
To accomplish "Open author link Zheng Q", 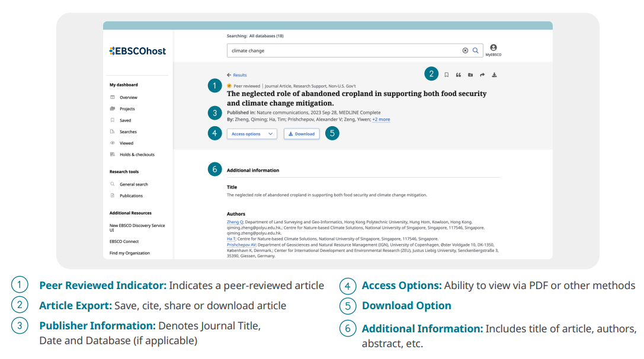I will (235, 222).
